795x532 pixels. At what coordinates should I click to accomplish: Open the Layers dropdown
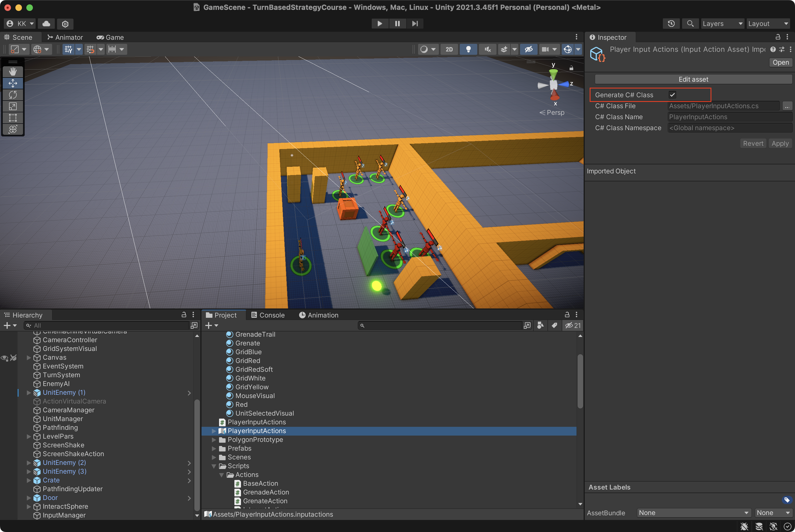(x=722, y=24)
